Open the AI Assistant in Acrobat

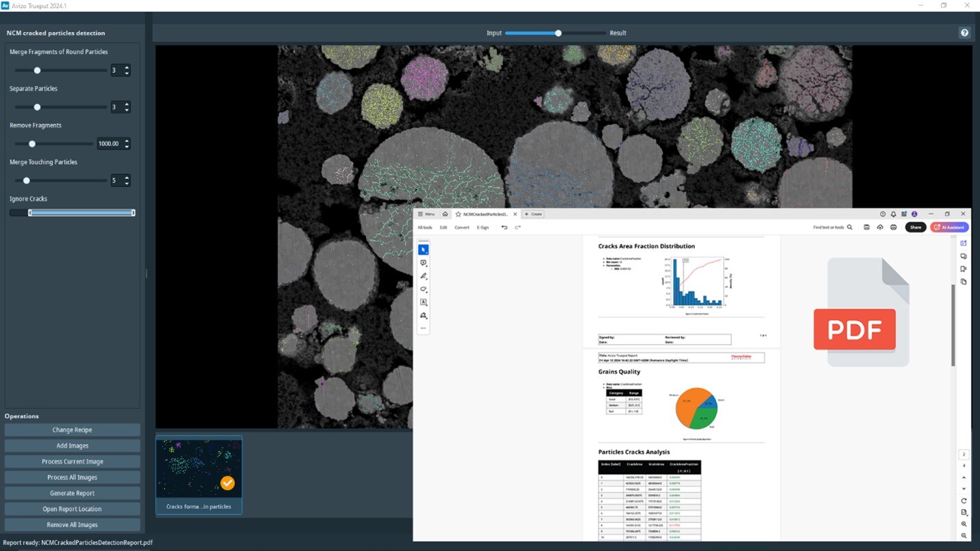[x=949, y=227]
